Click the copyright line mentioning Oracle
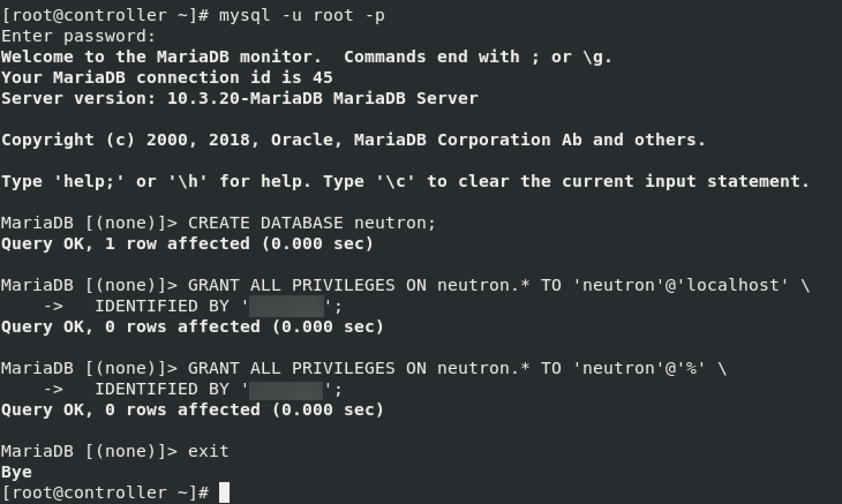The height and width of the screenshot is (504, 842). pyautogui.click(x=353, y=140)
